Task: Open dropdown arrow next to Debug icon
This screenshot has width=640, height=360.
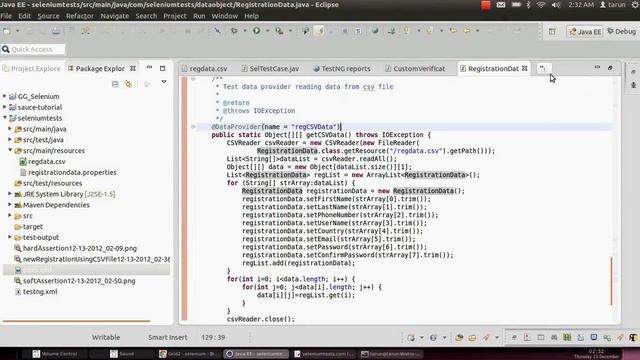Action: pos(244,31)
